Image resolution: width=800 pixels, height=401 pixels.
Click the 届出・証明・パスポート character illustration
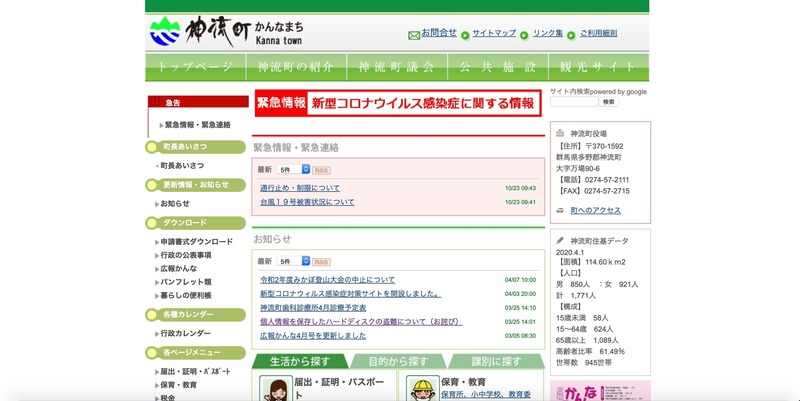[274, 388]
